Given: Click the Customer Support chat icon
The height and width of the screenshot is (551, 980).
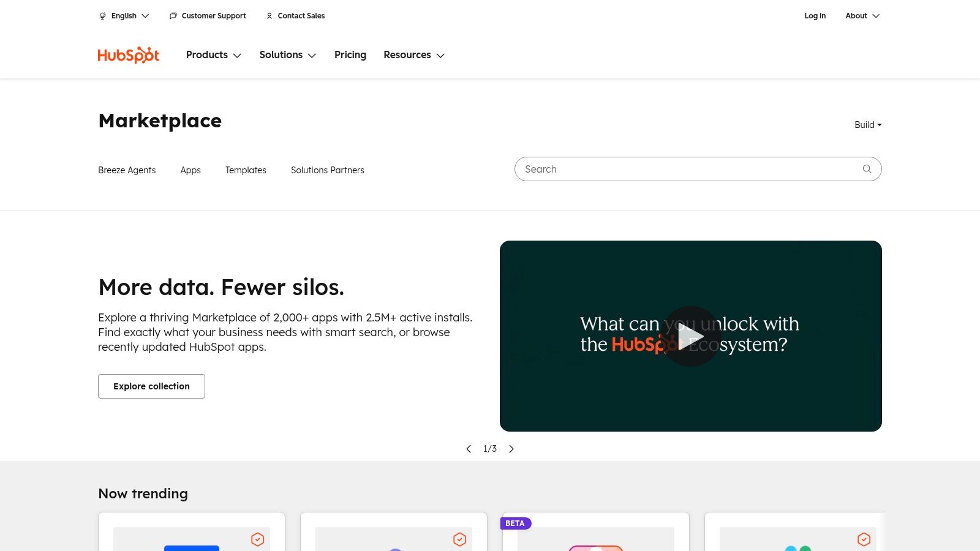Looking at the screenshot, I should [x=173, y=15].
